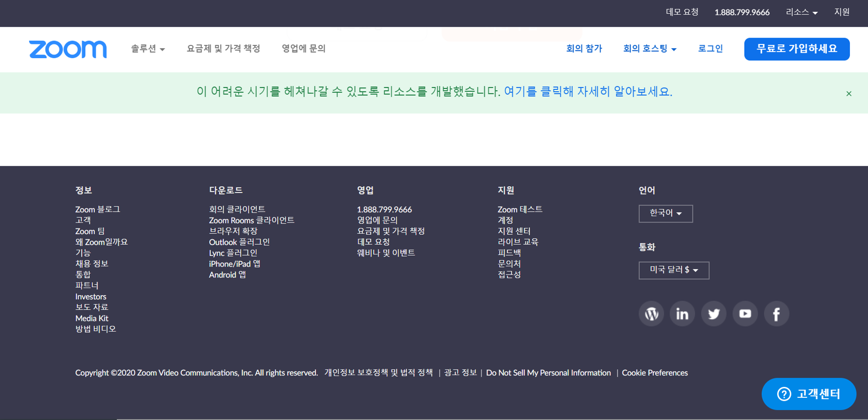Follow the 여기를 클릭해 자세히 알아보세요 link

[x=588, y=92]
